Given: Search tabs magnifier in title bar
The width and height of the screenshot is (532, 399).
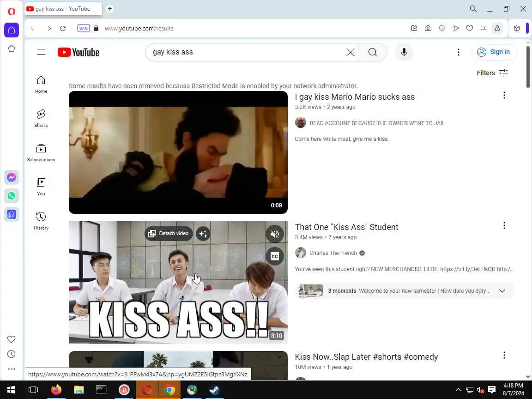Looking at the screenshot, I should (473, 9).
